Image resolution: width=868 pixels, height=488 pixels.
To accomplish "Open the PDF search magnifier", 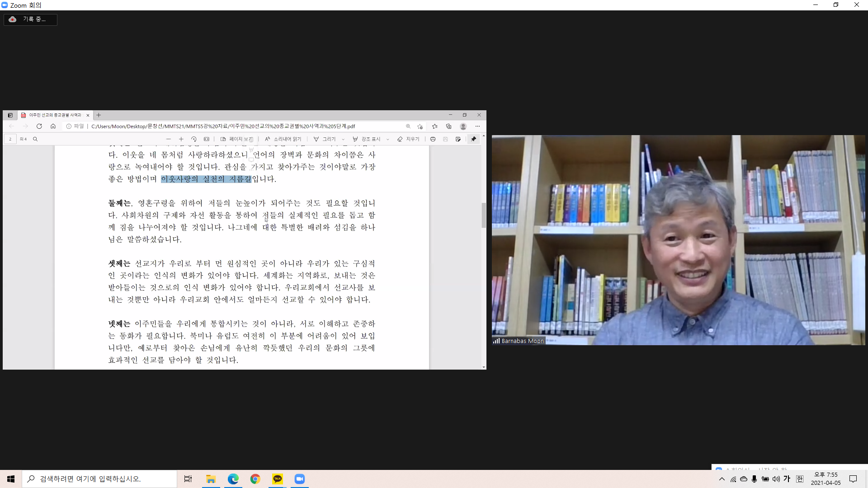I will [35, 139].
